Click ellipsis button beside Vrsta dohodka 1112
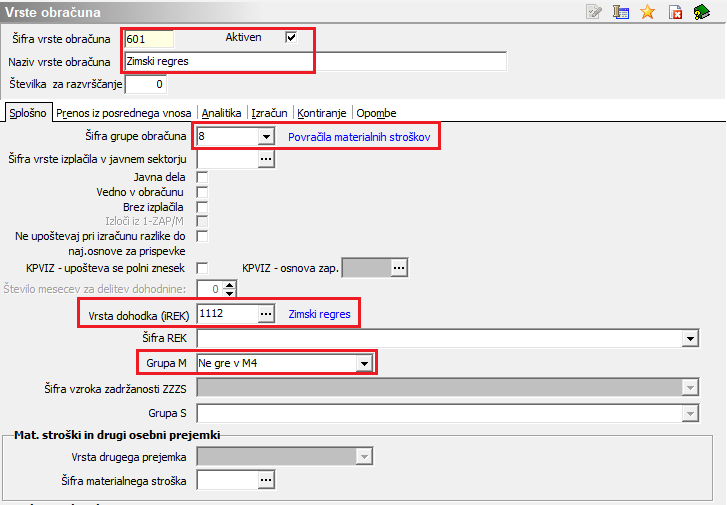Viewport: 727px width, 505px height. [266, 314]
